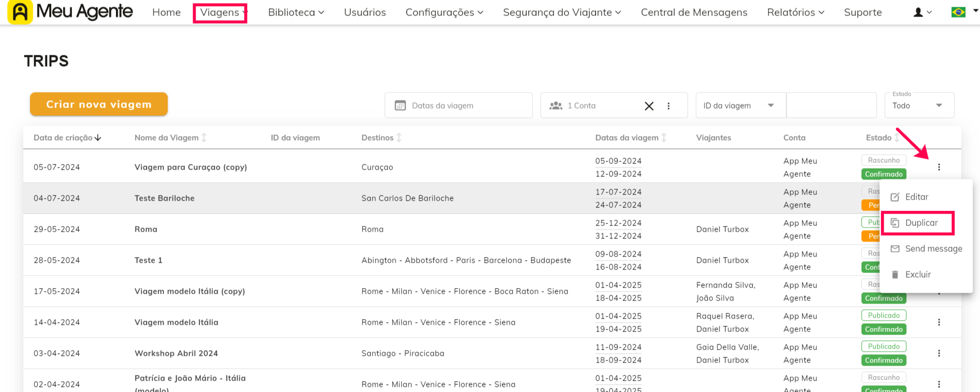Open account filter options kebab icon
The image size is (980, 392).
click(668, 106)
